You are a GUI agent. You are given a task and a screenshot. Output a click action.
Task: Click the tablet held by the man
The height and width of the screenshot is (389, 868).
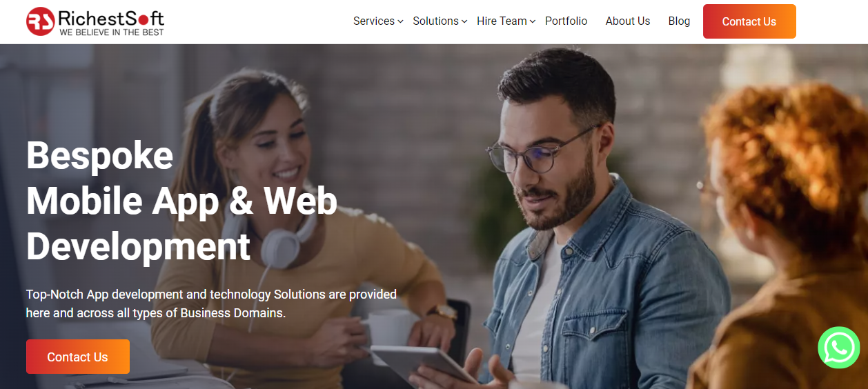click(423, 363)
